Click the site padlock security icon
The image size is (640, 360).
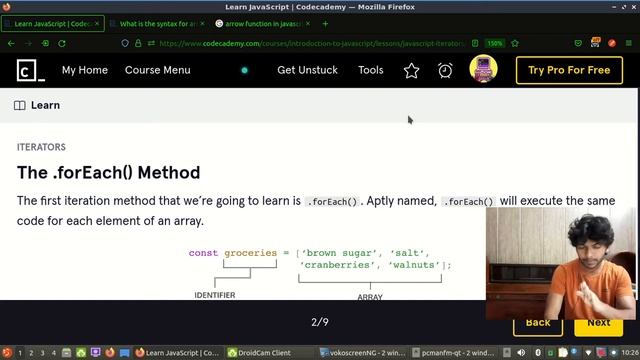(138, 43)
